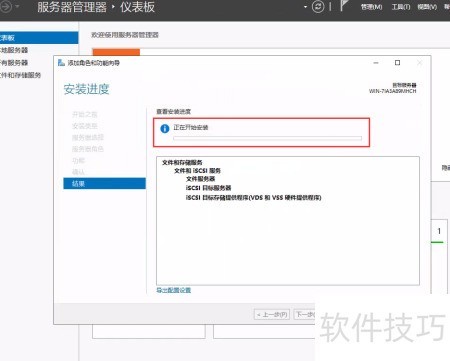The width and height of the screenshot is (450, 361).
Task: Click the 仪表板 breadcrumb in header
Action: [x=137, y=7]
